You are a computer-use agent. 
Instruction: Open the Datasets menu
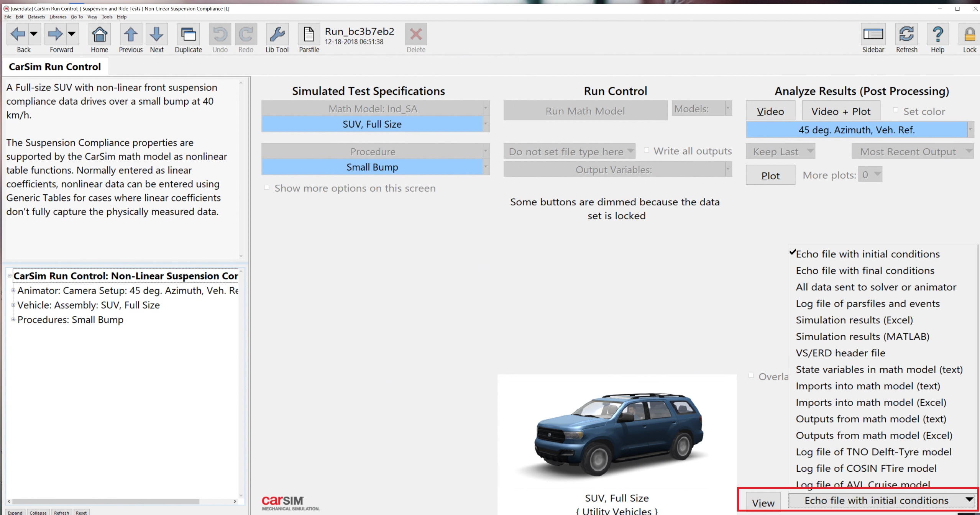[x=36, y=17]
